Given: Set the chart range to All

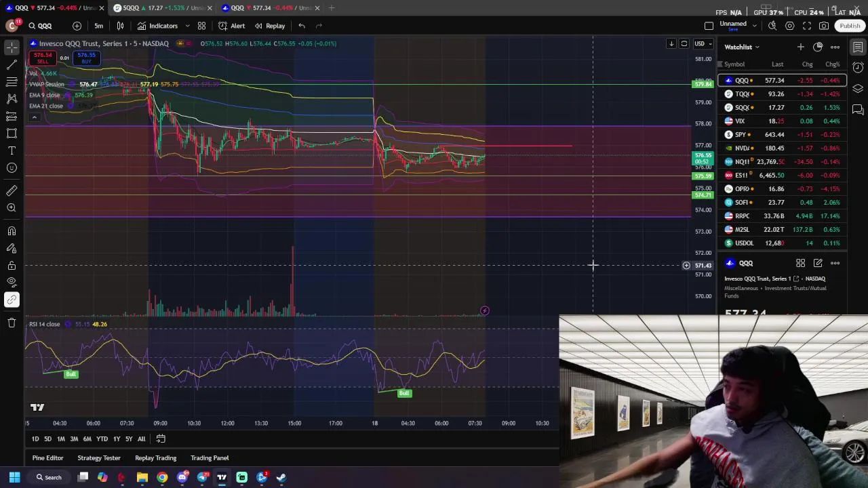Looking at the screenshot, I should click(141, 439).
